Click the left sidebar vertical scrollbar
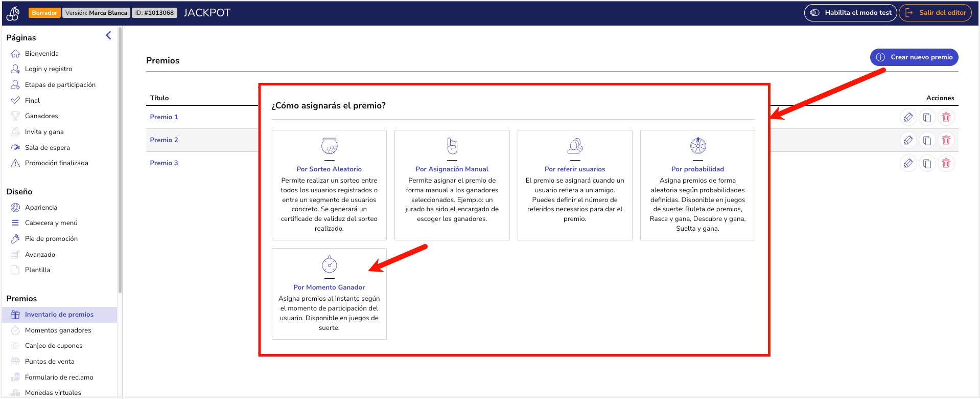 120,160
